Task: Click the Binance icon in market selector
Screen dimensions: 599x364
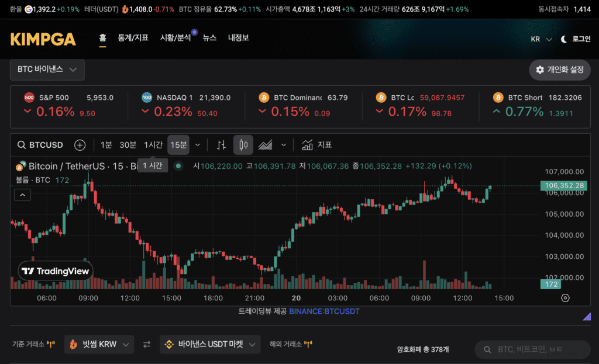Action: [x=169, y=345]
